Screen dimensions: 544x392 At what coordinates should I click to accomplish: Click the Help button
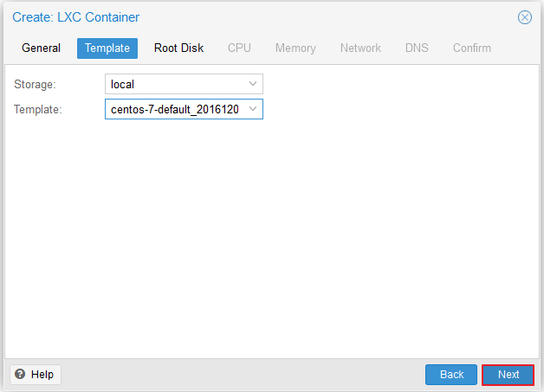pyautogui.click(x=36, y=375)
